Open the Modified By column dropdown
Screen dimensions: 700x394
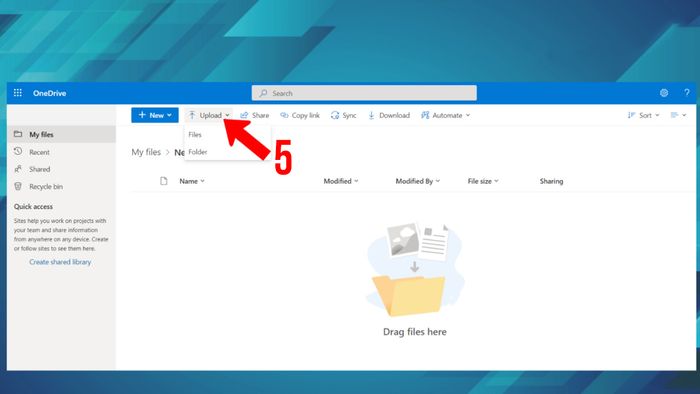(418, 181)
